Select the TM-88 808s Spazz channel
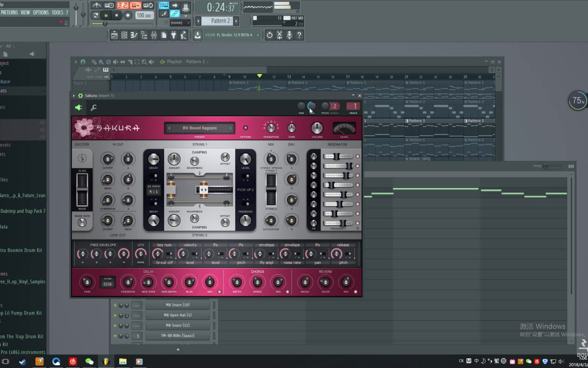 (177, 336)
